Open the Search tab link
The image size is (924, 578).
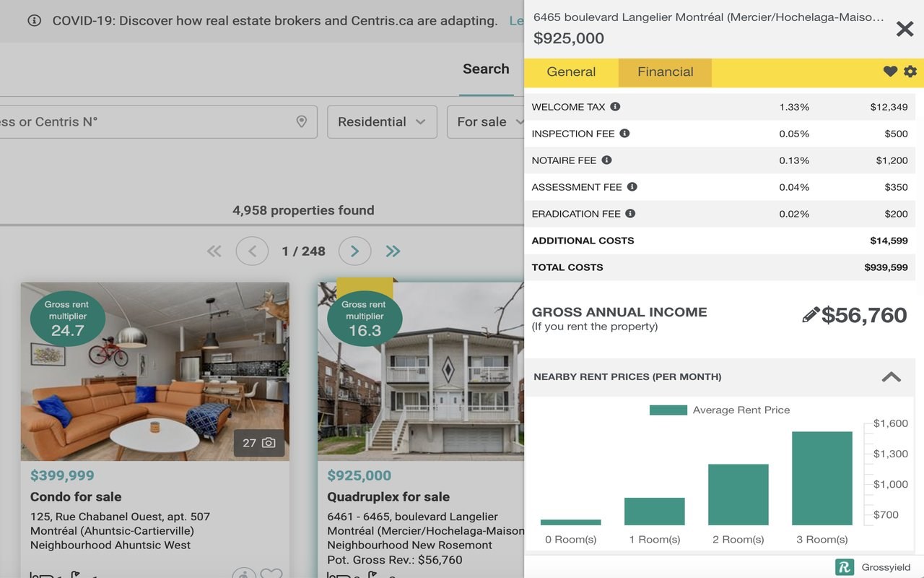(x=486, y=69)
